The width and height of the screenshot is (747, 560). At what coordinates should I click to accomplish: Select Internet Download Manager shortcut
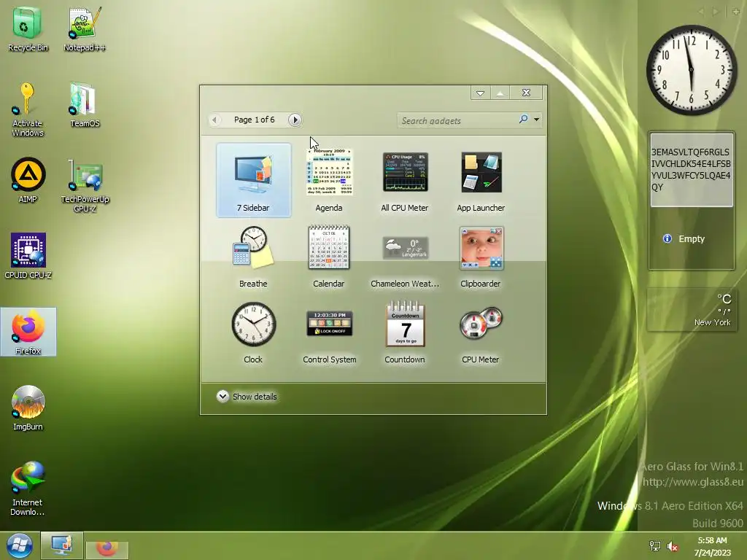tap(28, 489)
